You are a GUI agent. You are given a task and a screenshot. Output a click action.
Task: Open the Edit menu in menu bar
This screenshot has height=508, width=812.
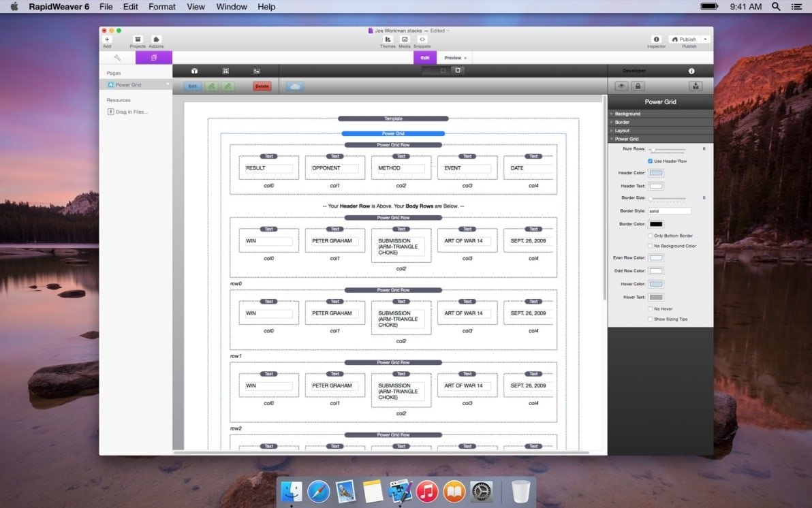pos(131,7)
